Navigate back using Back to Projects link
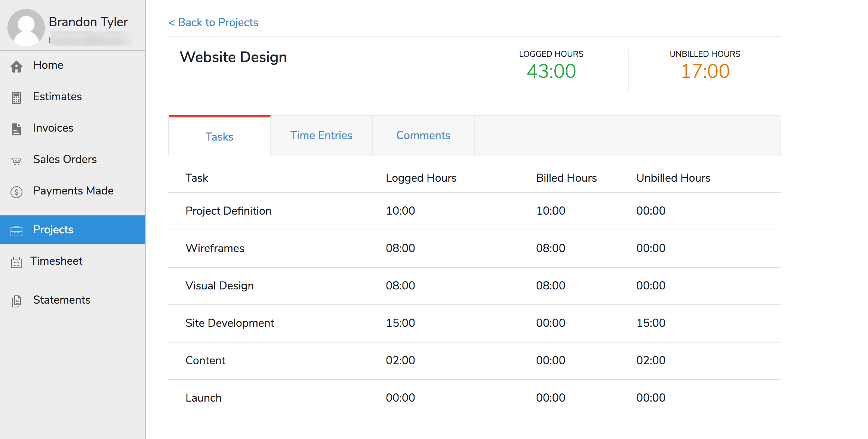Image resolution: width=868 pixels, height=439 pixels. pos(213,22)
